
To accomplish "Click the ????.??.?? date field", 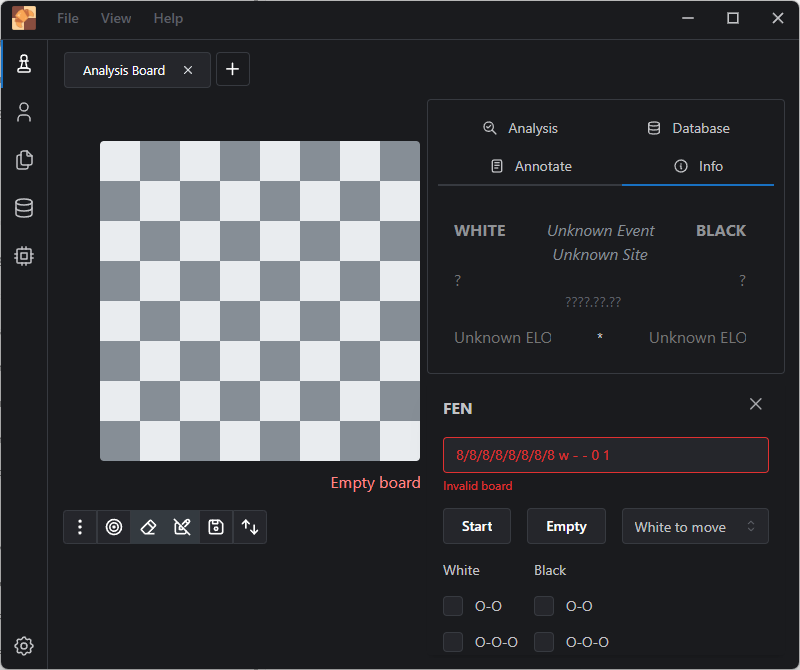I will (x=593, y=302).
